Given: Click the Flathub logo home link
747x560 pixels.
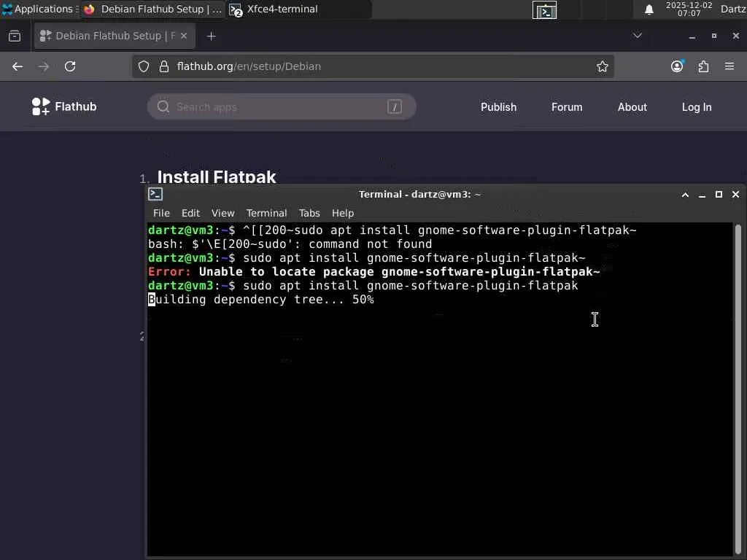Looking at the screenshot, I should [64, 106].
